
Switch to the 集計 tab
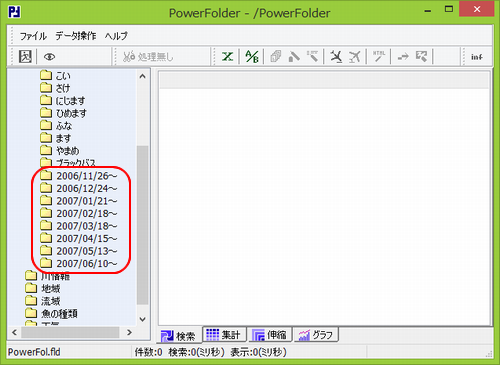click(x=224, y=334)
